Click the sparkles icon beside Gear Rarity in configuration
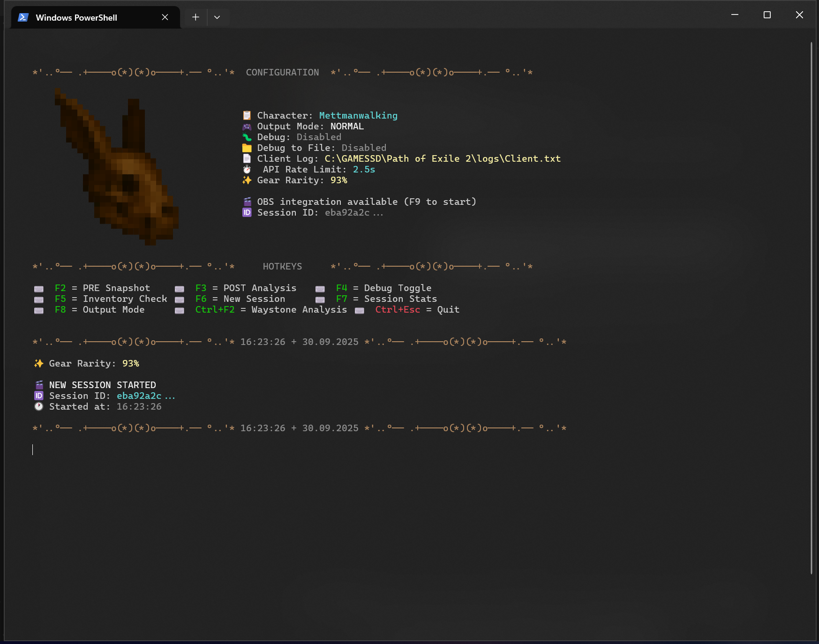 247,180
